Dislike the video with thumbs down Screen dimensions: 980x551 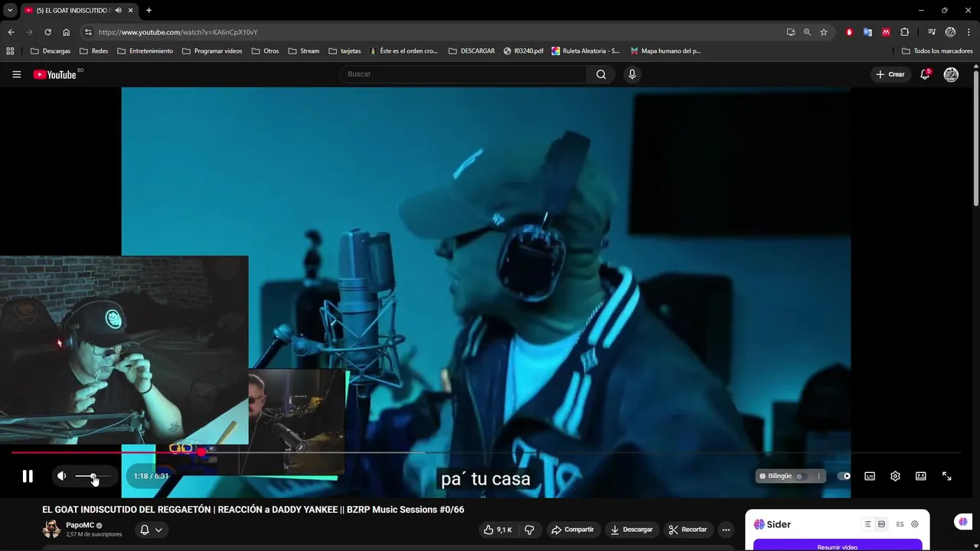click(529, 530)
